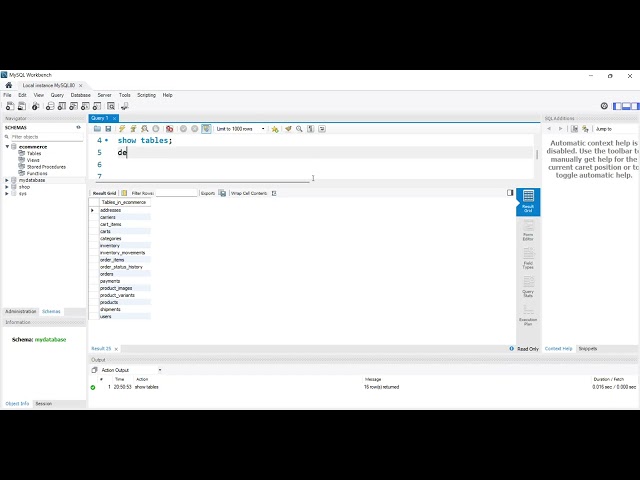Reconnect to DBMS icon
The image size is (640, 480).
125,106
